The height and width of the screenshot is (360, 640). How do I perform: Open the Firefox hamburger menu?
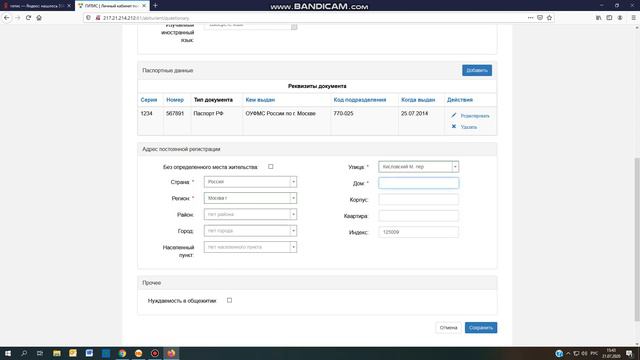click(633, 18)
